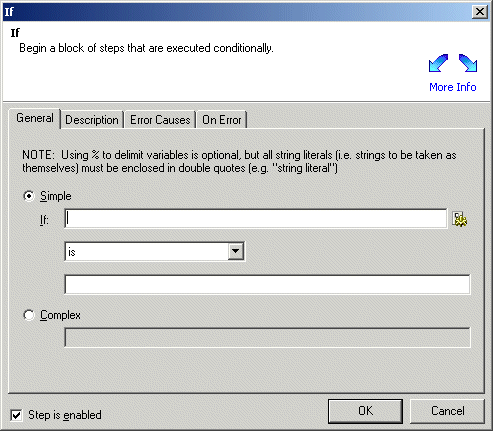Select the Simple condition radio button
The width and height of the screenshot is (493, 431).
pos(29,196)
